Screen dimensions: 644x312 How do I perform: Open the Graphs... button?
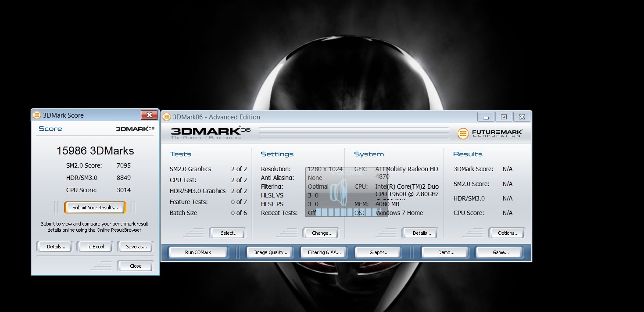[379, 252]
